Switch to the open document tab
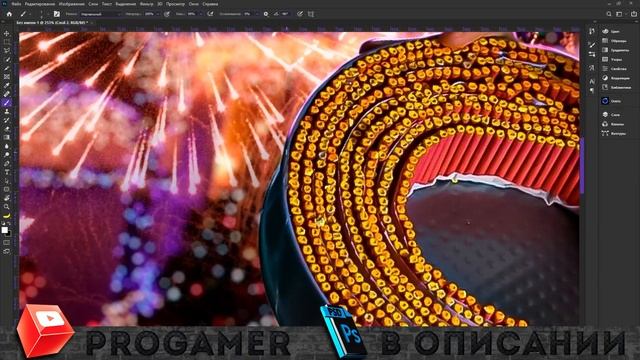 (52, 22)
